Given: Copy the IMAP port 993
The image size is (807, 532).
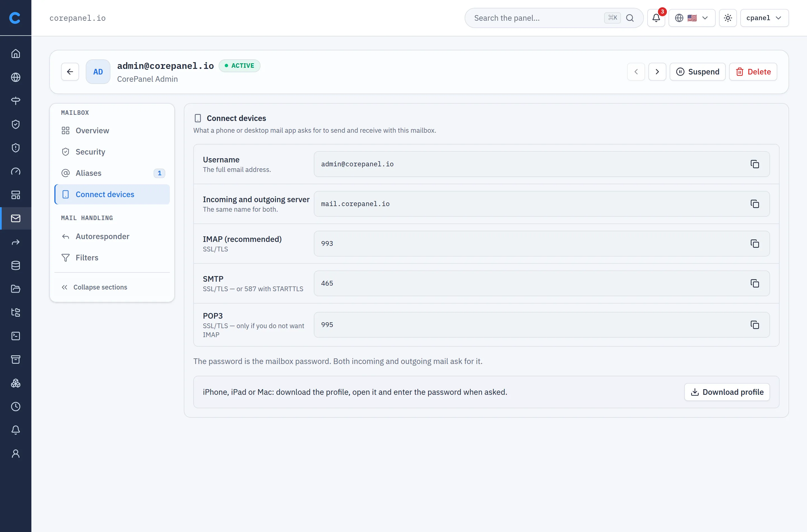Looking at the screenshot, I should (754, 244).
